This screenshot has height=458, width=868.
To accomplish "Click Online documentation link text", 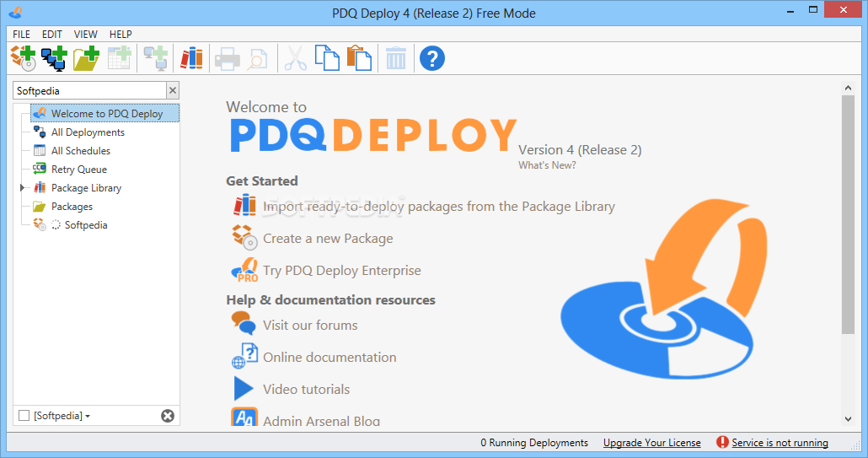I will click(330, 358).
